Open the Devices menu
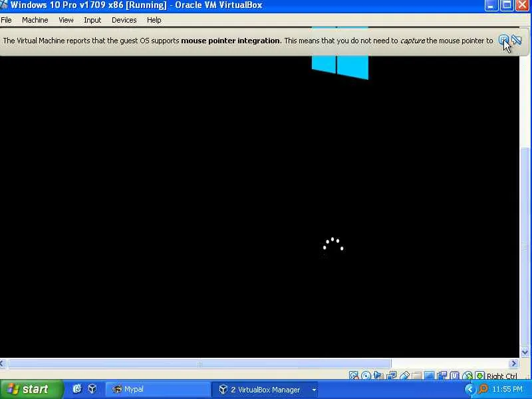Screen dimensions: 532x399 pyautogui.click(x=124, y=20)
